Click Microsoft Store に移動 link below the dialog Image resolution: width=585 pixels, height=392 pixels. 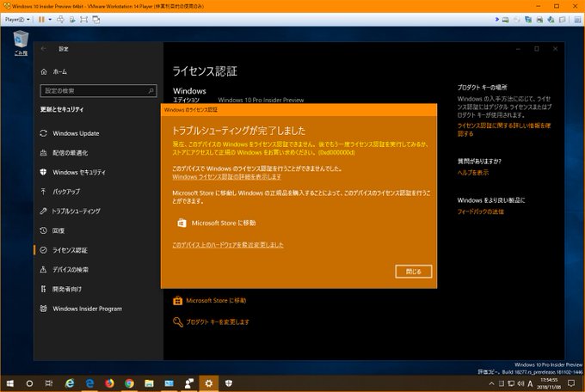click(210, 300)
